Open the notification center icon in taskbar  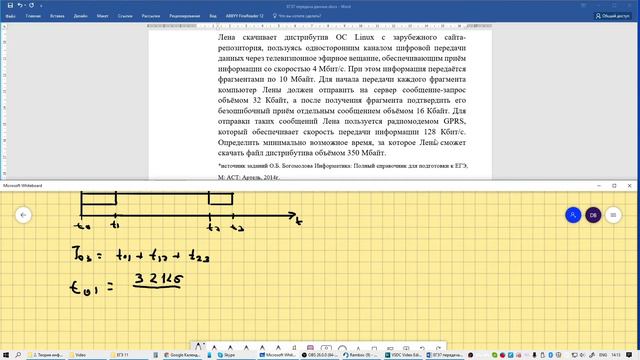[x=629, y=355]
